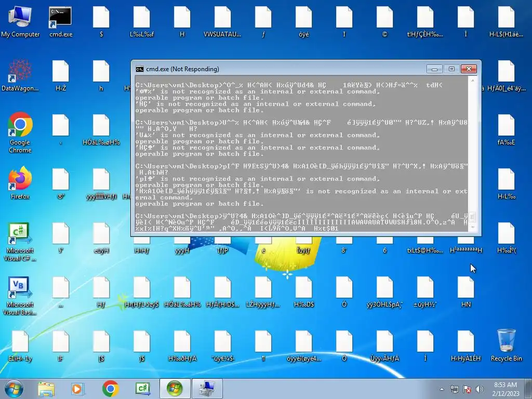Launch the cmd.exe desktop shortcut
The image size is (532, 399).
pos(60,22)
